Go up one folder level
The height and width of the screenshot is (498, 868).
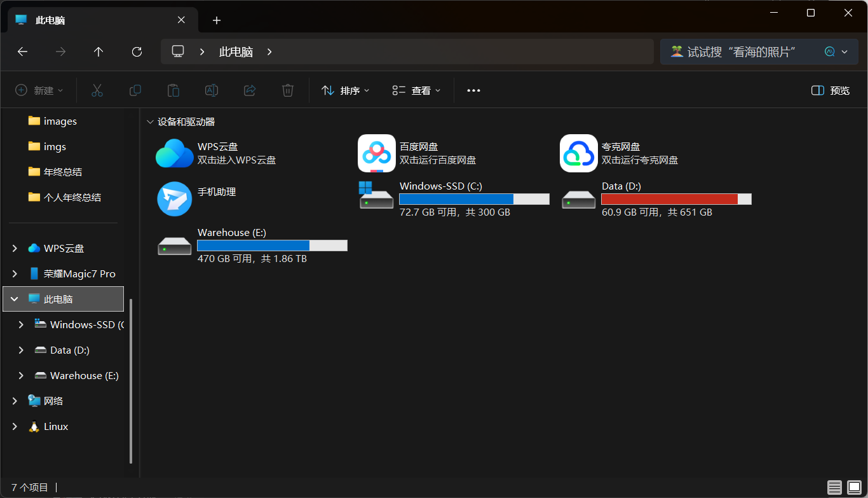[98, 52]
